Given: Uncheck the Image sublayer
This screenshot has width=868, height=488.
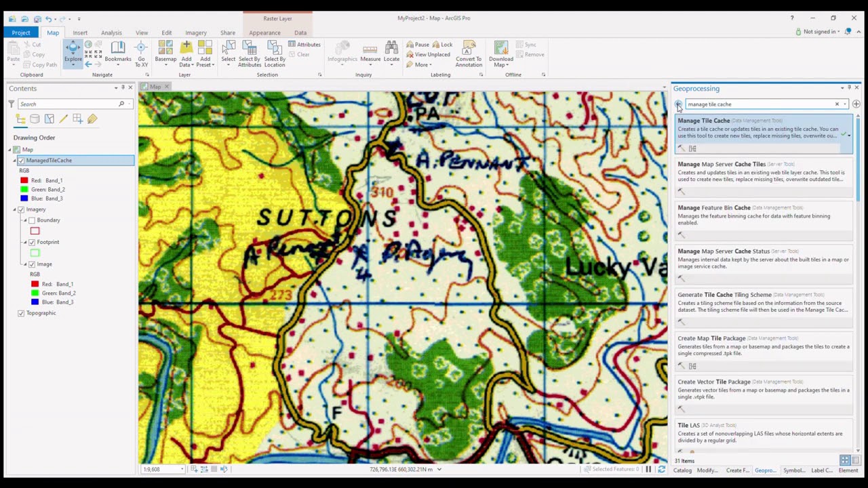Looking at the screenshot, I should click(x=32, y=264).
